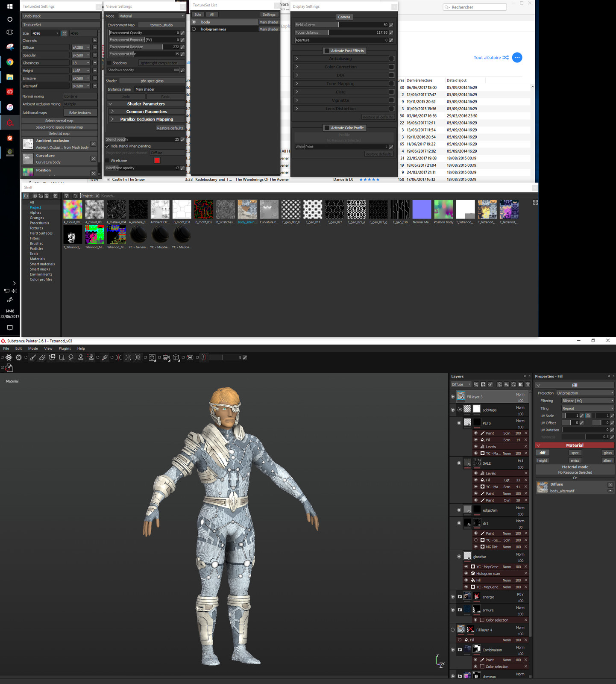This screenshot has height=684, width=616.
Task: Open Substance Painter from Windows taskbar
Action: (10, 123)
